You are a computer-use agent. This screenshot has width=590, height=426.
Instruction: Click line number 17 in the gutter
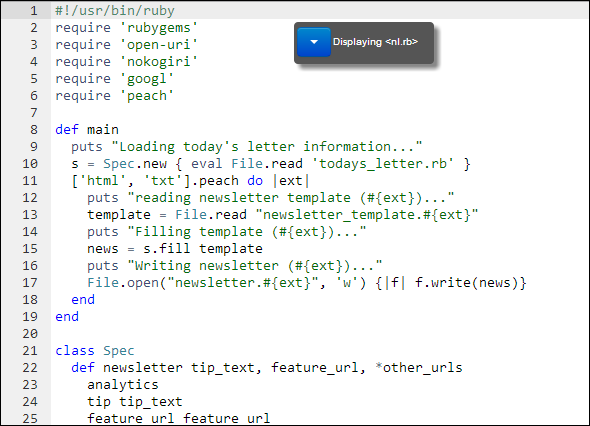click(30, 283)
